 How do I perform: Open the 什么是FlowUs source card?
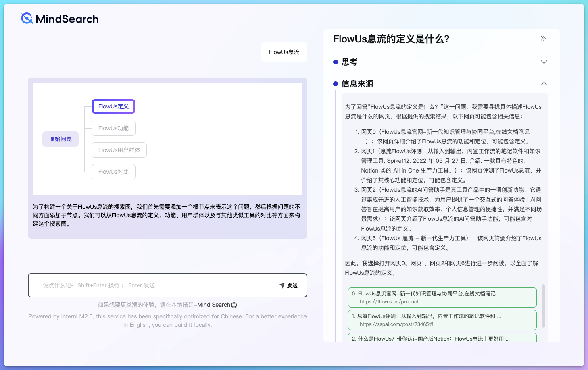click(442, 338)
